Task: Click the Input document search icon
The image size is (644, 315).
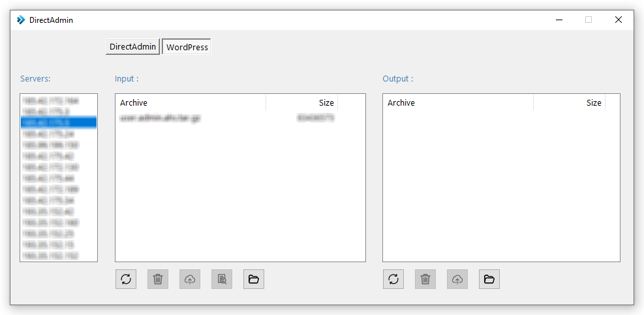Action: pyautogui.click(x=222, y=279)
